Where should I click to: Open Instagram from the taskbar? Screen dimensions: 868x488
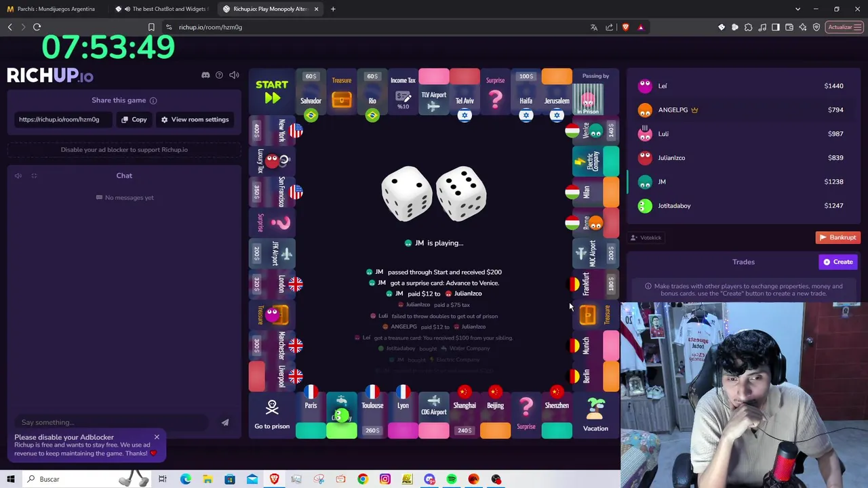[385, 479]
